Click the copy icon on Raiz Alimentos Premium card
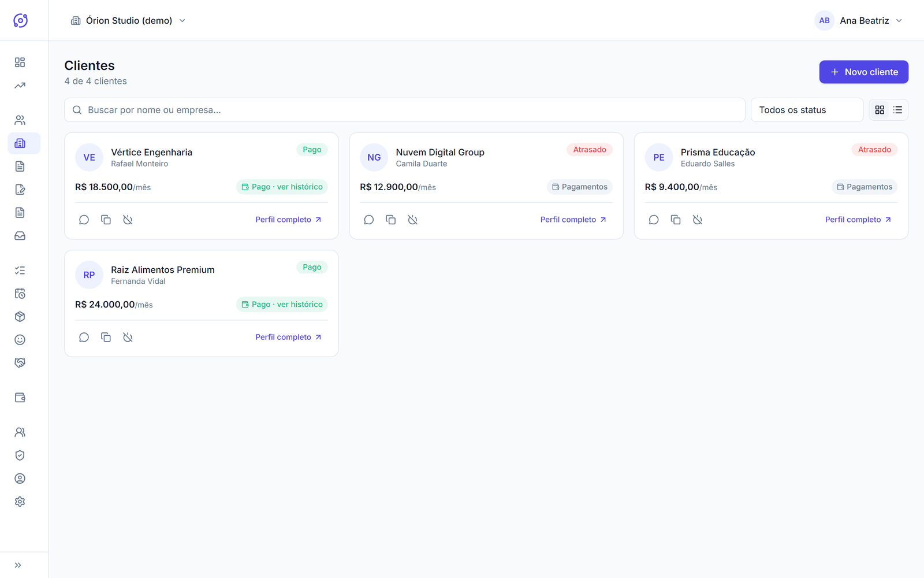 106,337
